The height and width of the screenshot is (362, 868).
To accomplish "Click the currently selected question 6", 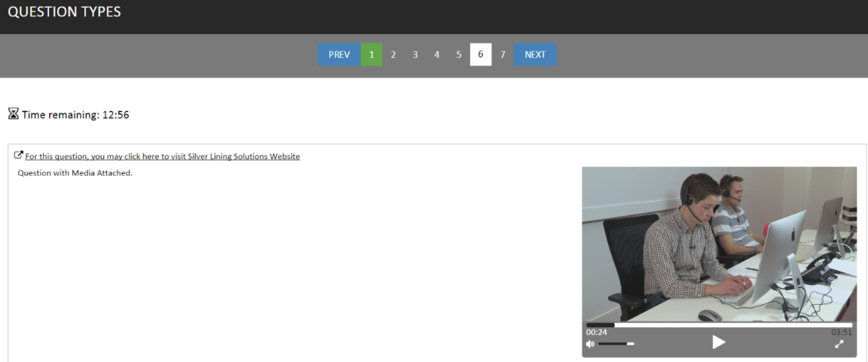I will (481, 54).
